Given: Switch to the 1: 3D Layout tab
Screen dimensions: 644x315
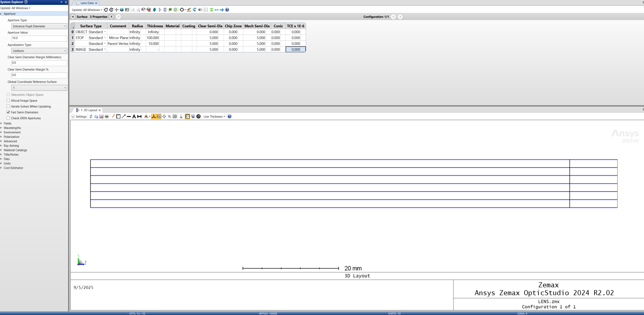Looking at the screenshot, I should point(89,110).
